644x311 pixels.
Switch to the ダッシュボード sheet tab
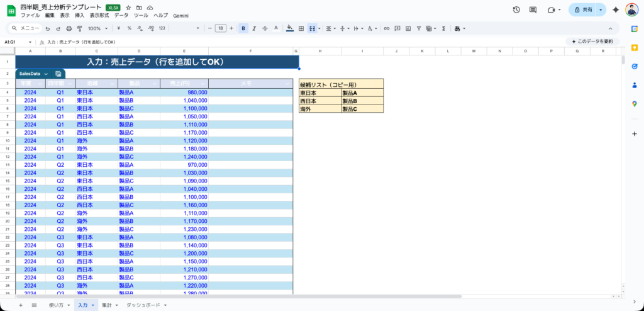146,305
